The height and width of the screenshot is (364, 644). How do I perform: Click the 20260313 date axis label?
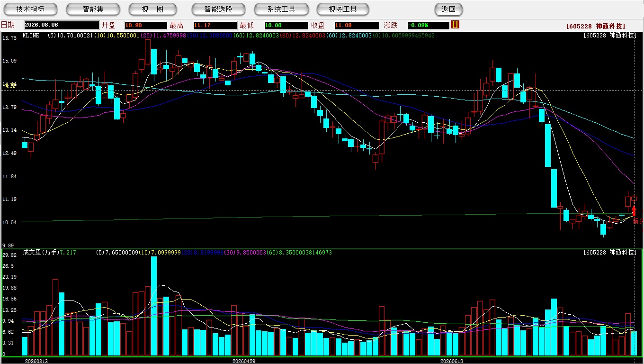pyautogui.click(x=36, y=361)
